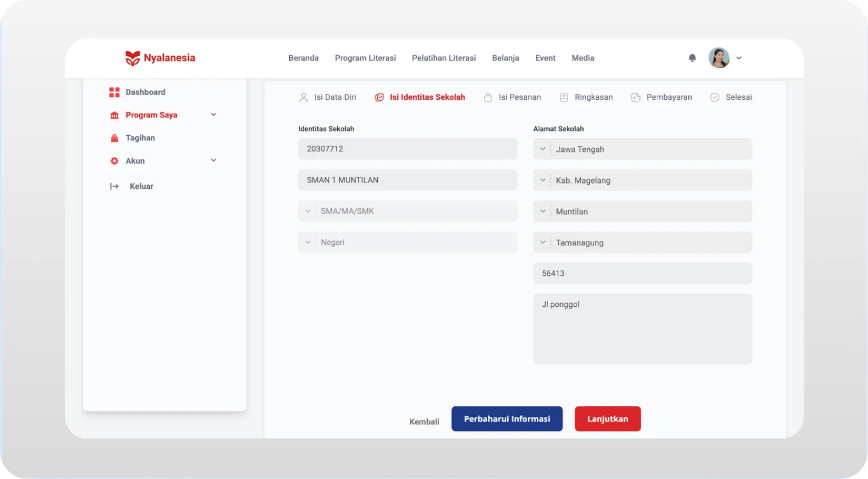
Task: Click the Isi Pesanan bag icon
Action: click(x=488, y=97)
